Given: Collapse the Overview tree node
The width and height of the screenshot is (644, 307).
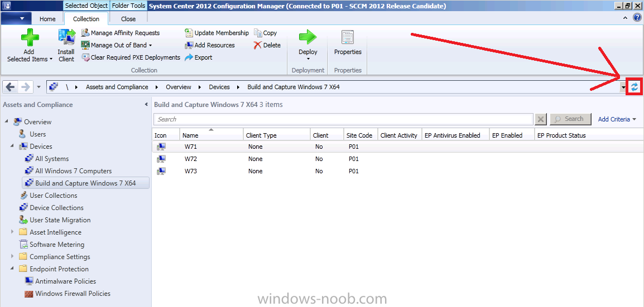Looking at the screenshot, I should pyautogui.click(x=7, y=121).
